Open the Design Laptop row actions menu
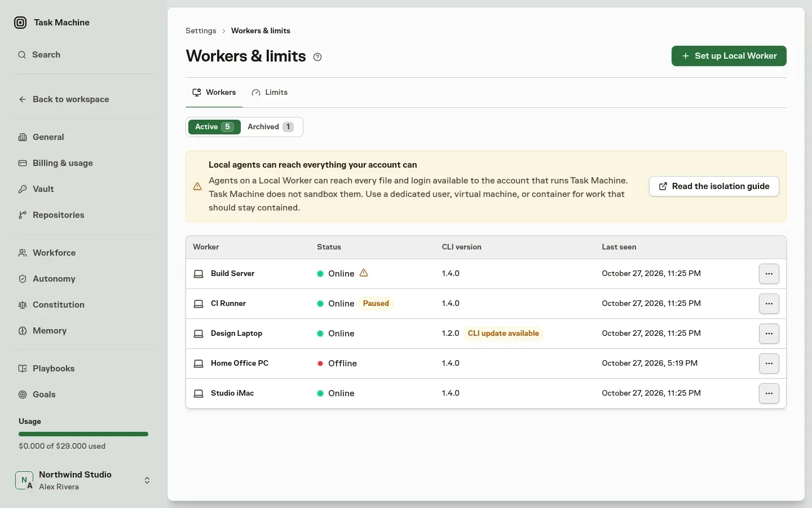The width and height of the screenshot is (812, 508). click(x=769, y=334)
